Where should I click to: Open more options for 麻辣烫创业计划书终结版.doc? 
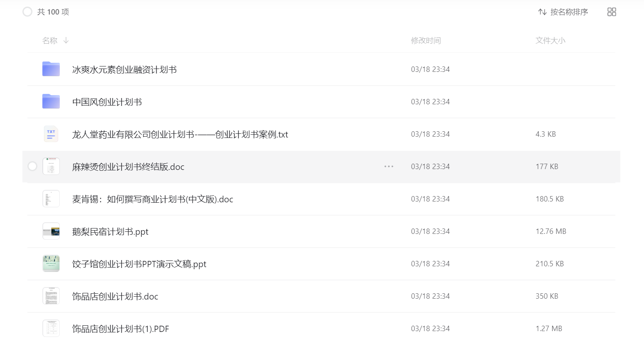pyautogui.click(x=389, y=167)
